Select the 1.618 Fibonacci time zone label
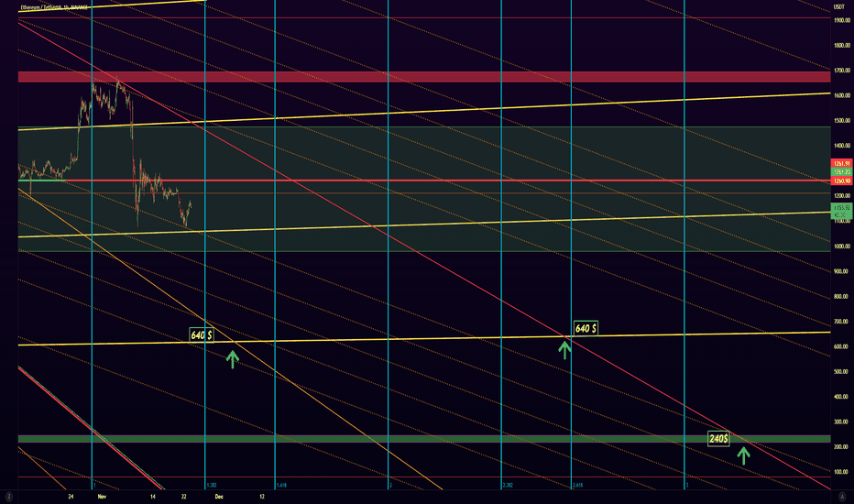Image resolution: width=854 pixels, height=504 pixels. coord(281,485)
